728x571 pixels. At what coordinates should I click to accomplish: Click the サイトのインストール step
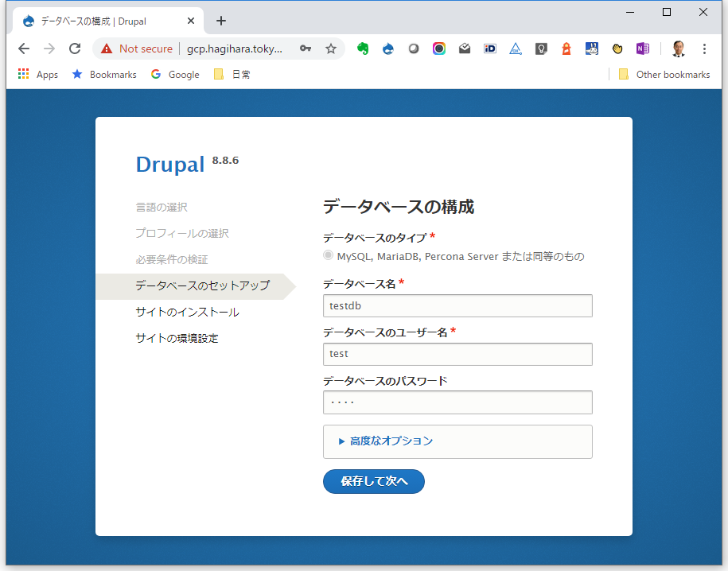(x=187, y=312)
